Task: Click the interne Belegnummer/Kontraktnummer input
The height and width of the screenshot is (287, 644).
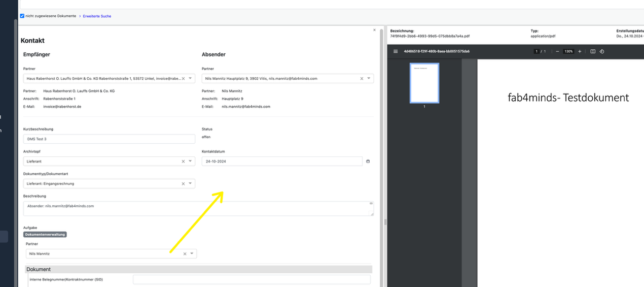Action: tap(252, 279)
